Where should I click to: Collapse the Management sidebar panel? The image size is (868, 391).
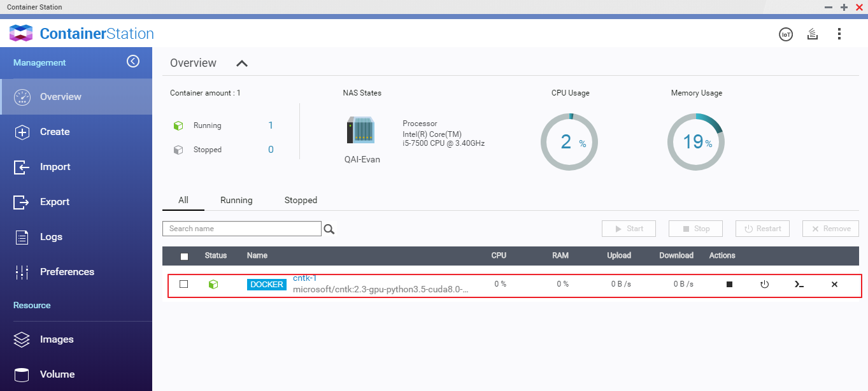click(x=133, y=61)
